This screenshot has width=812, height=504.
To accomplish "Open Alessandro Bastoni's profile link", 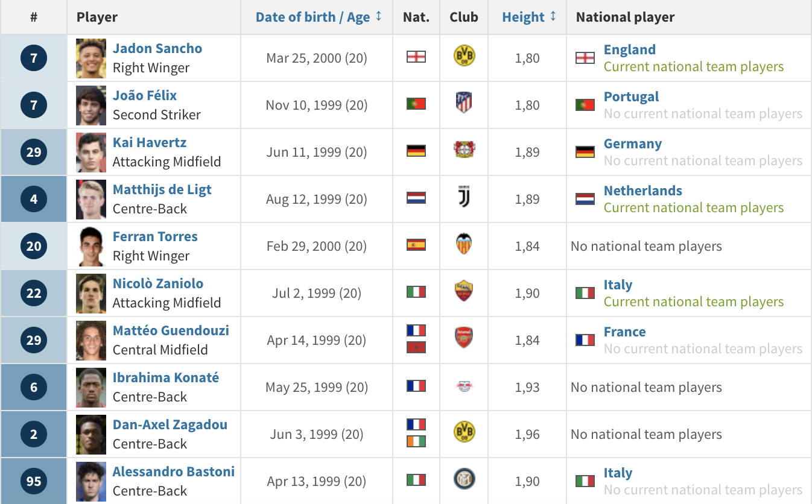I will 174,471.
